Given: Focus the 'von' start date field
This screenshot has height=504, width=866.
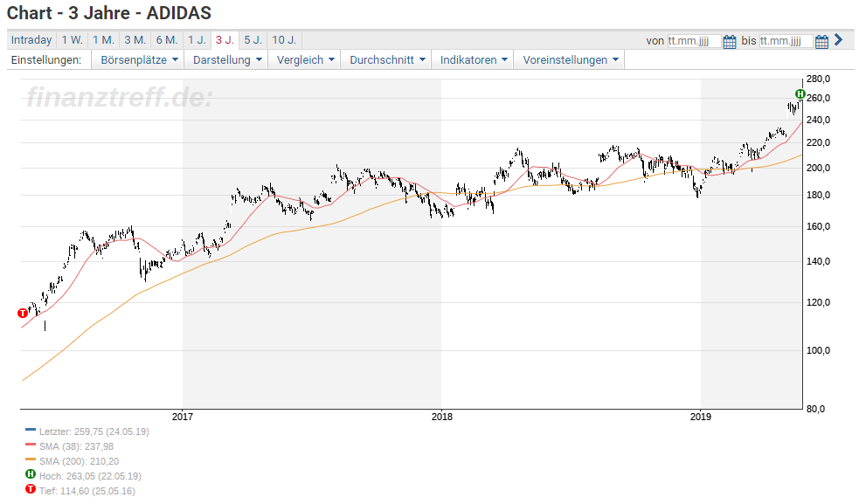Looking at the screenshot, I should 694,41.
